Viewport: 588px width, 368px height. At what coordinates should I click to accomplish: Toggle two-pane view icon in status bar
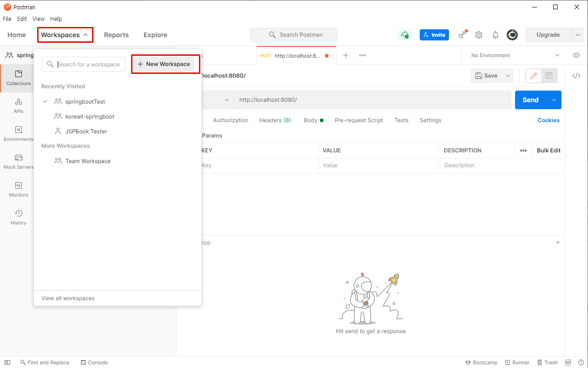tap(568, 362)
